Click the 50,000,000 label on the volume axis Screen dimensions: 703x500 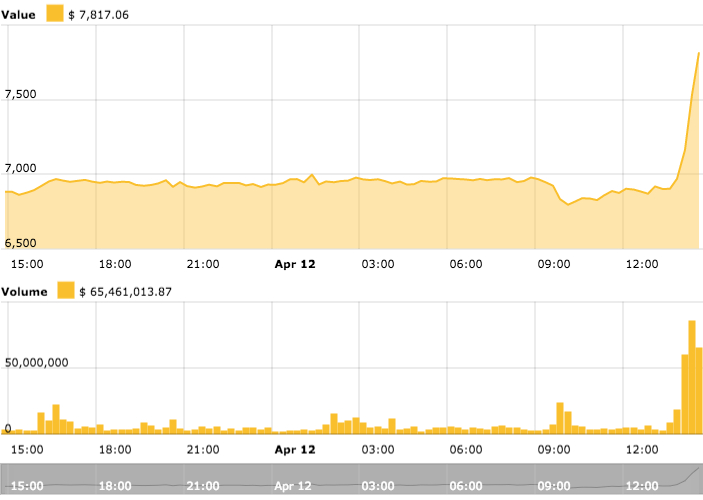coord(37,362)
